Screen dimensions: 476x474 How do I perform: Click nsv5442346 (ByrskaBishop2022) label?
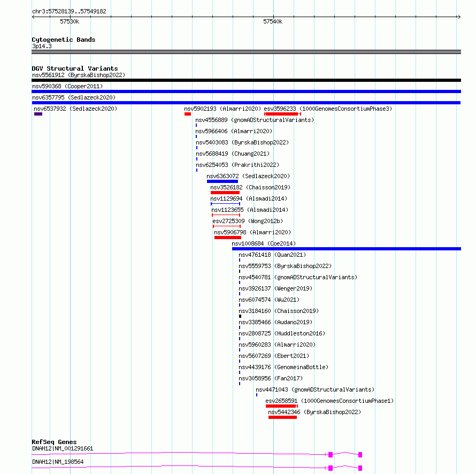(314, 412)
